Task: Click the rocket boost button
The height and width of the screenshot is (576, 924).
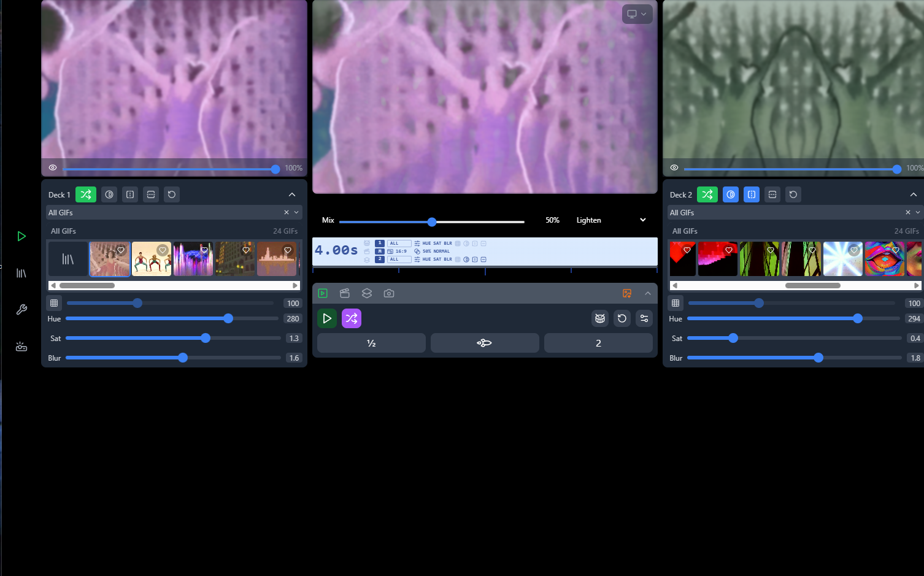Action: pos(484,343)
